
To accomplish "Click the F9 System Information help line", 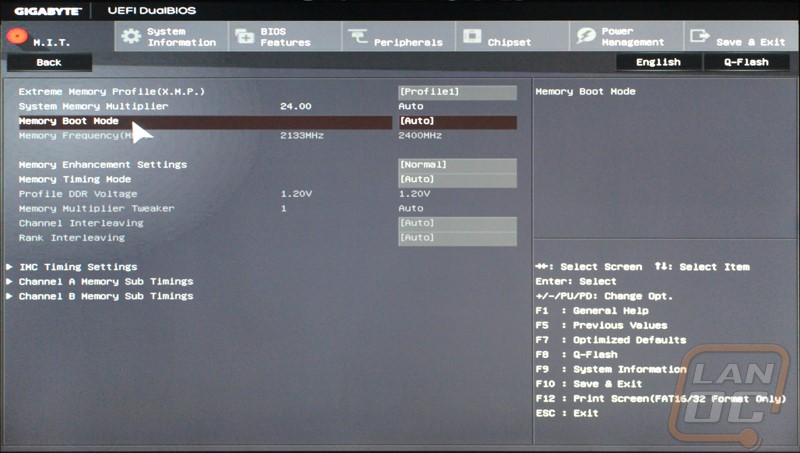I will (x=611, y=369).
